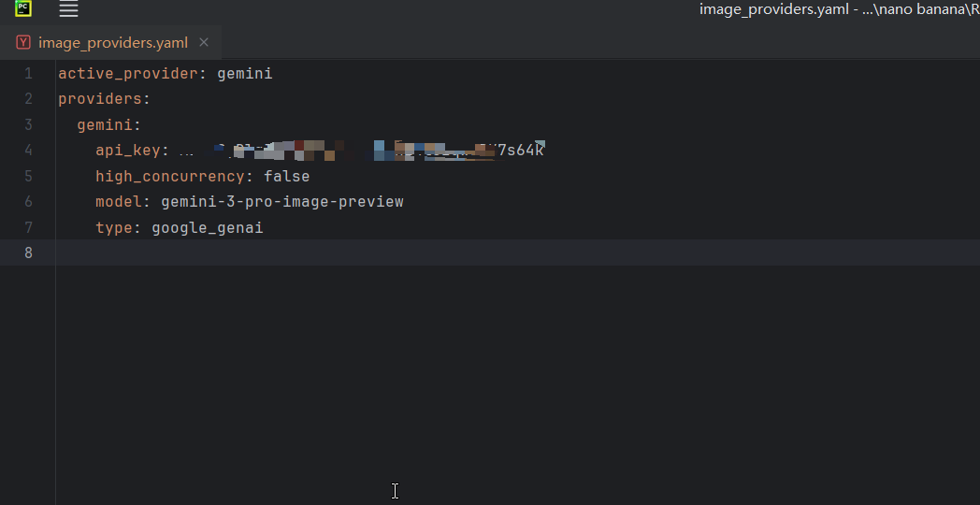Click the window title text image_providers.yaml
Image resolution: width=980 pixels, height=505 pixels.
click(773, 9)
